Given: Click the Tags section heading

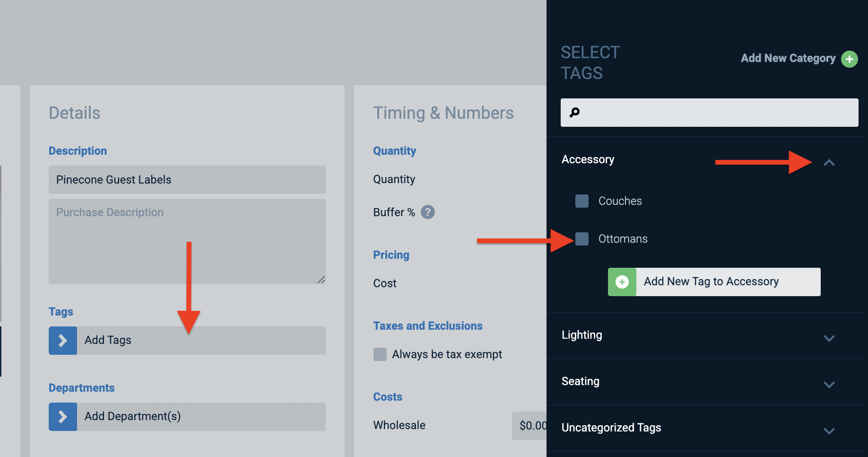Looking at the screenshot, I should coord(61,312).
